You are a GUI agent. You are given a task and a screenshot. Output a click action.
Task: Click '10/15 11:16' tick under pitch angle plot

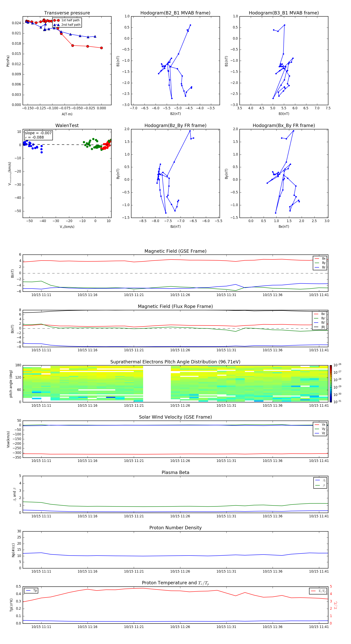(x=87, y=406)
